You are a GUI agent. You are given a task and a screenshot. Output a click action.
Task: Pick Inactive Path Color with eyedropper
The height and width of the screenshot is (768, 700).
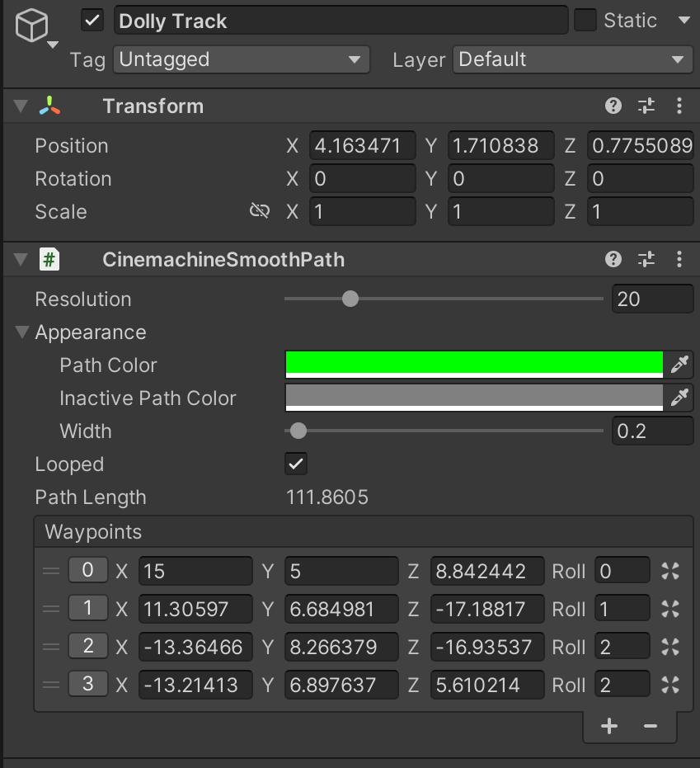(679, 398)
